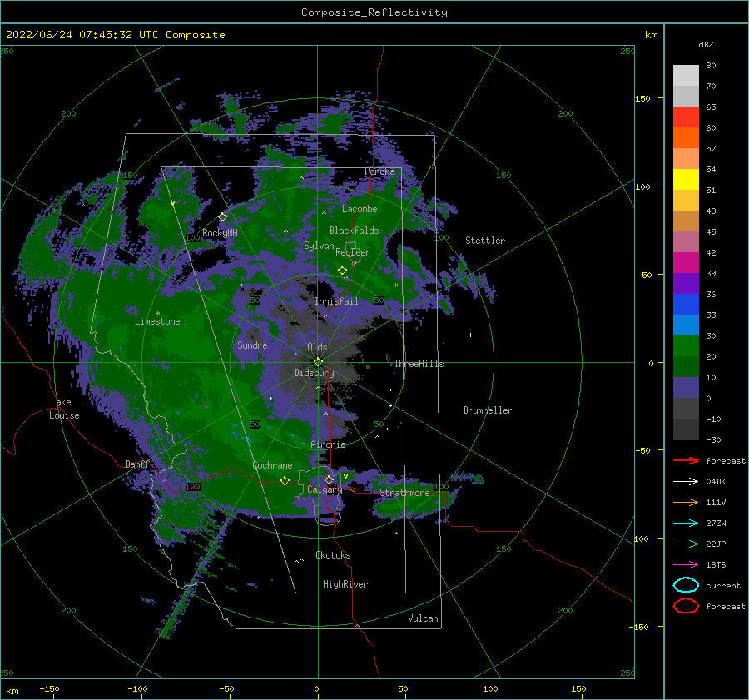The image size is (749, 700).
Task: Select the blue 36-33 dBZ color swatch
Action: click(x=686, y=305)
